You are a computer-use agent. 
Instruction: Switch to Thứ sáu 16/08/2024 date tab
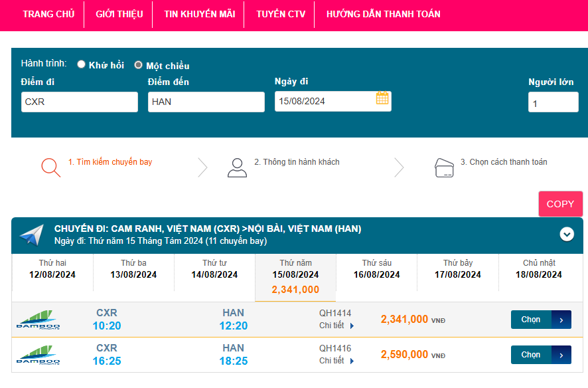click(x=377, y=269)
